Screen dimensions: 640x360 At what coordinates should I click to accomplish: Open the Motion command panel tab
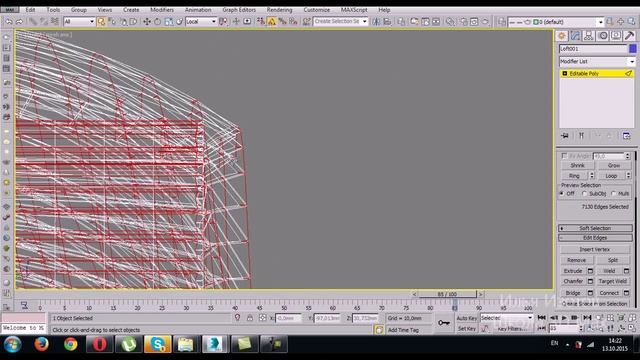[602, 36]
